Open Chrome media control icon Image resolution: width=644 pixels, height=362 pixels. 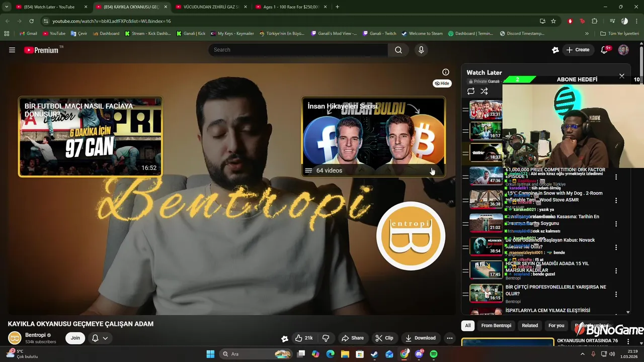click(612, 21)
